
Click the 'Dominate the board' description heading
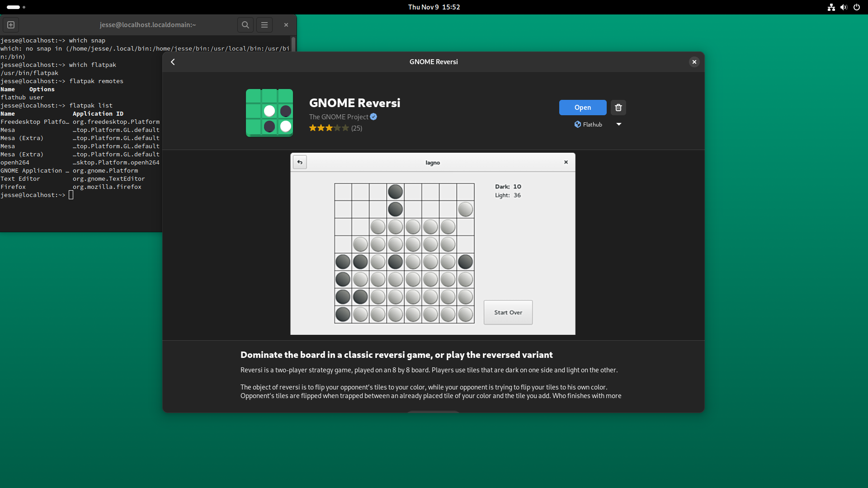[x=396, y=355]
